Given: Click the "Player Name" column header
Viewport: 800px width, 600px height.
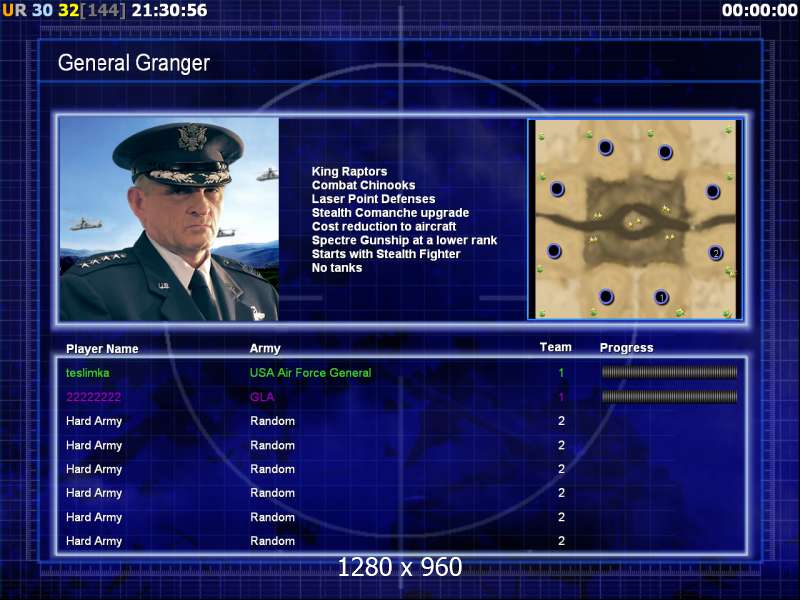Looking at the screenshot, I should 102,349.
